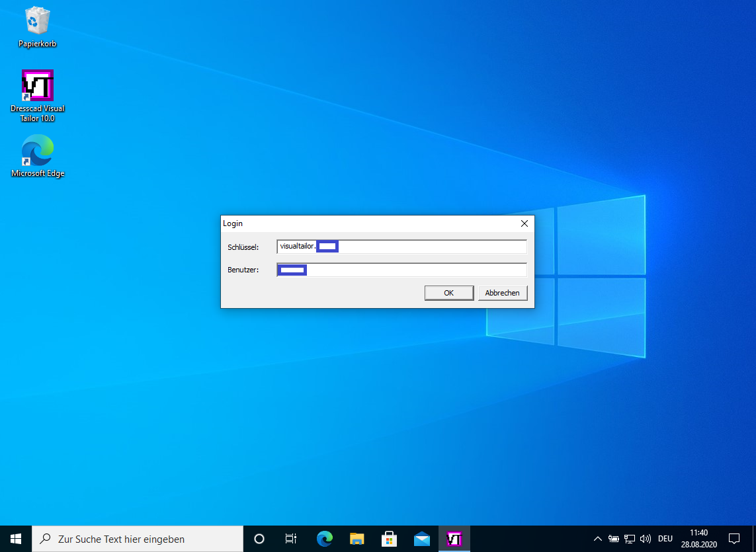Open the Papierkorb desktop icon
Viewport: 756px width, 552px height.
[x=37, y=27]
